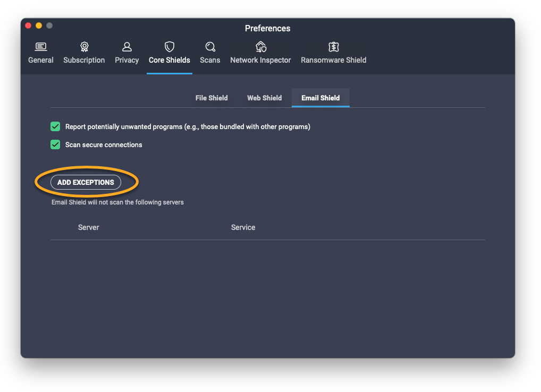Screen dimensions: 541x392
Task: Minimize the Preferences window with yellow button
Action: pyautogui.click(x=39, y=25)
